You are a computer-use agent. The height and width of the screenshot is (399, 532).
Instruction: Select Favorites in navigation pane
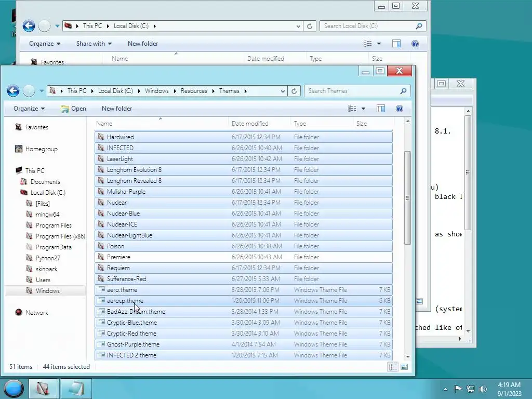click(37, 127)
